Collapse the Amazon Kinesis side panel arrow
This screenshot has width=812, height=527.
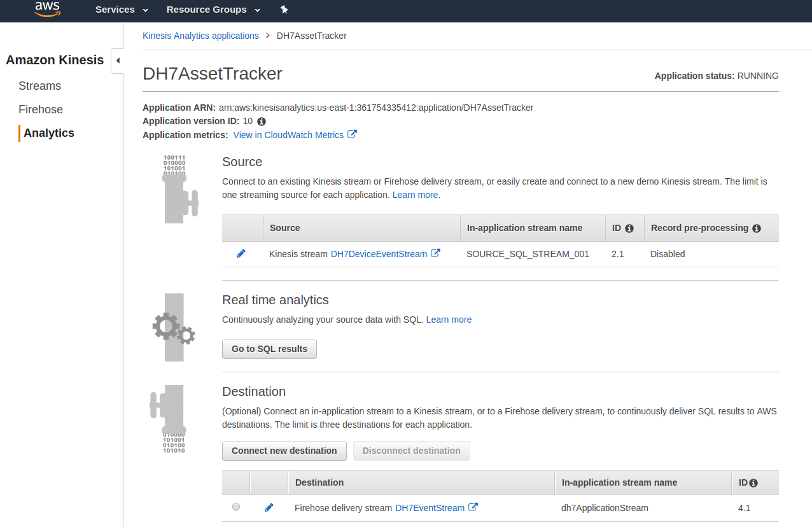tap(117, 61)
